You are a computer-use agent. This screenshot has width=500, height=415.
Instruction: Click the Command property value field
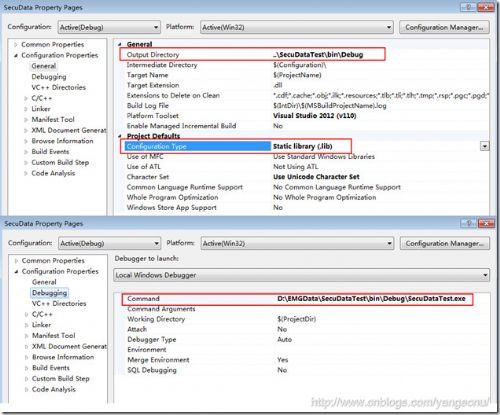coord(374,299)
